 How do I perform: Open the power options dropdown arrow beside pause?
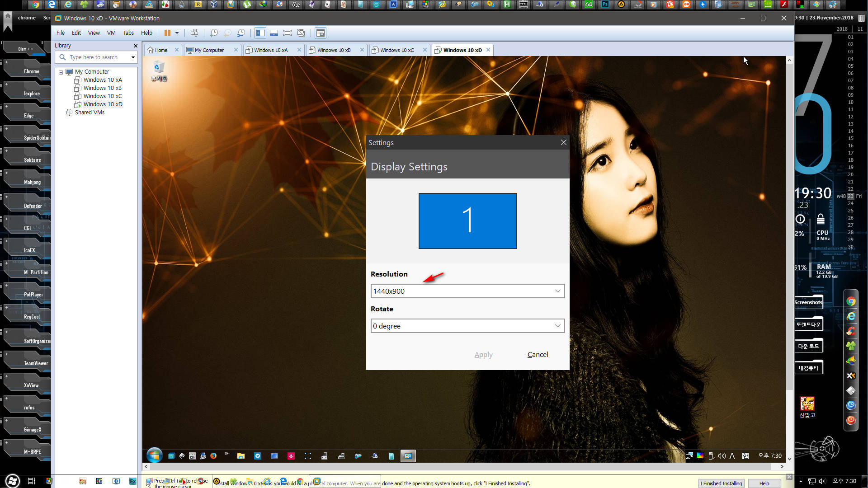coord(177,33)
